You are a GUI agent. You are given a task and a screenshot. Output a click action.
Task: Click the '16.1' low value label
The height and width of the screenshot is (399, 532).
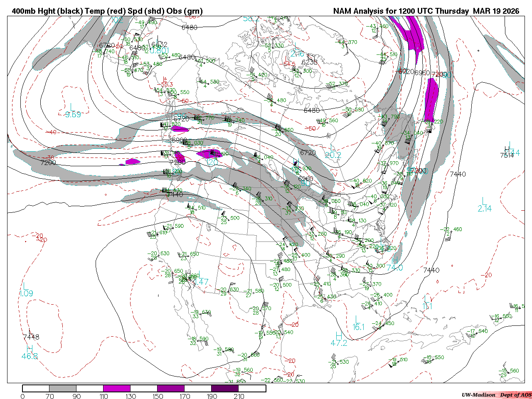click(358, 327)
